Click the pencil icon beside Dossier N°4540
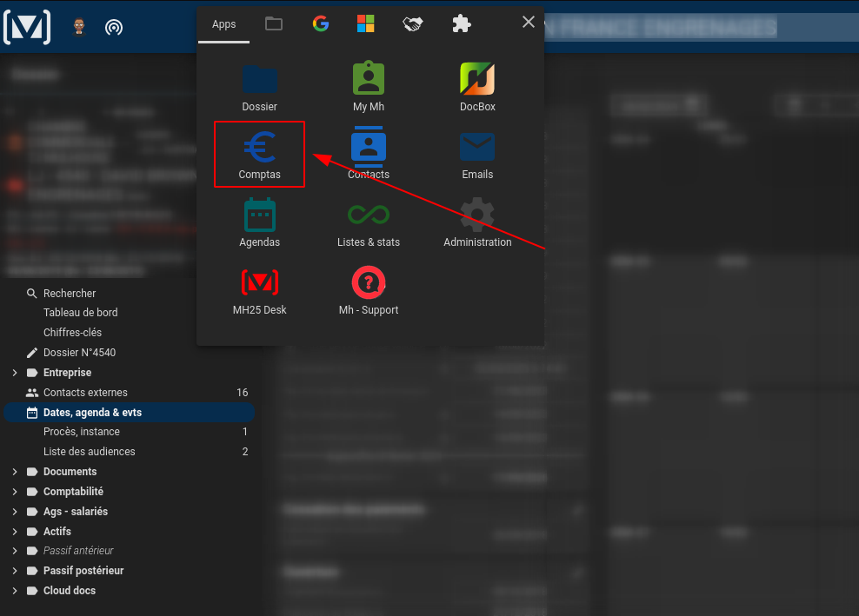The image size is (859, 616). pyautogui.click(x=32, y=353)
